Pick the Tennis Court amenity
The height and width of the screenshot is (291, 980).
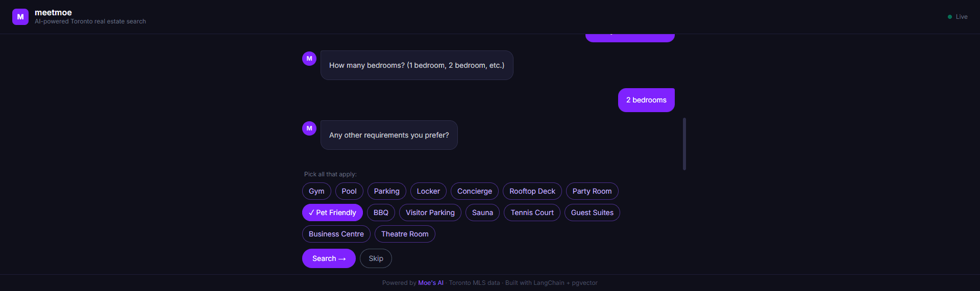click(532, 213)
